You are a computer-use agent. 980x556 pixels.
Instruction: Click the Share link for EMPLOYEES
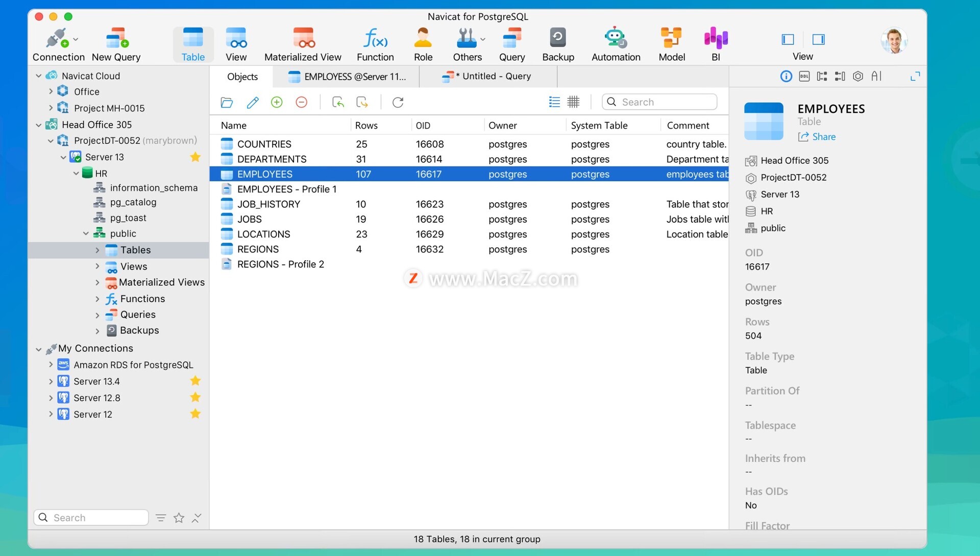coord(817,137)
